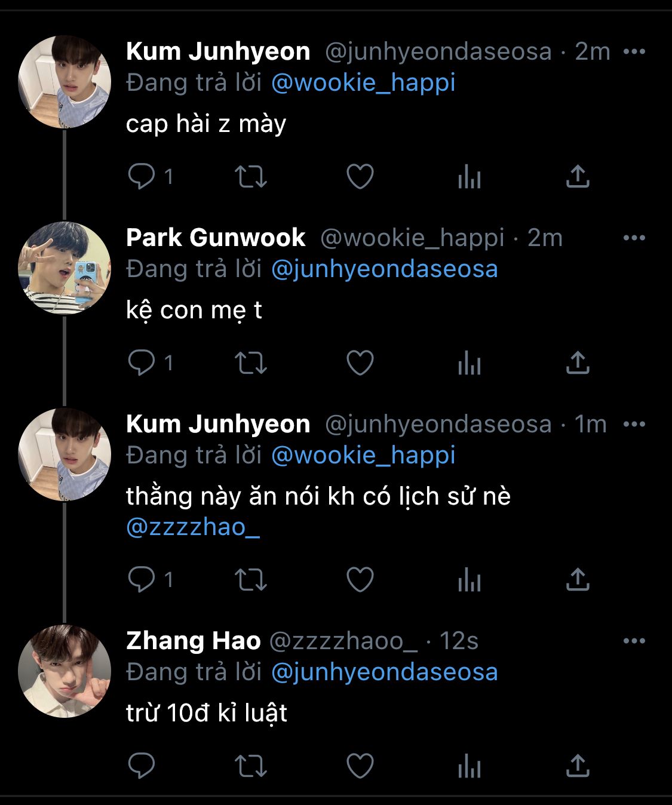Open more options on Zhang Hao's tweet
Image resolution: width=672 pixels, height=805 pixels.
[634, 641]
